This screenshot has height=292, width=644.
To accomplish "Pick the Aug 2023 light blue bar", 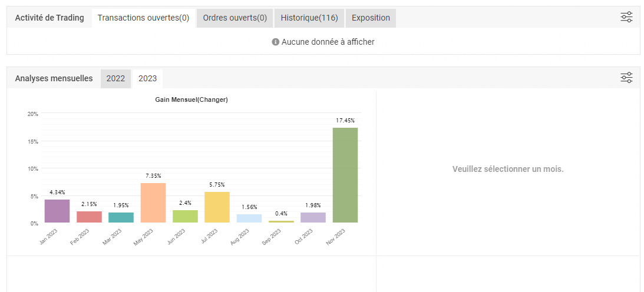I will 249,218.
